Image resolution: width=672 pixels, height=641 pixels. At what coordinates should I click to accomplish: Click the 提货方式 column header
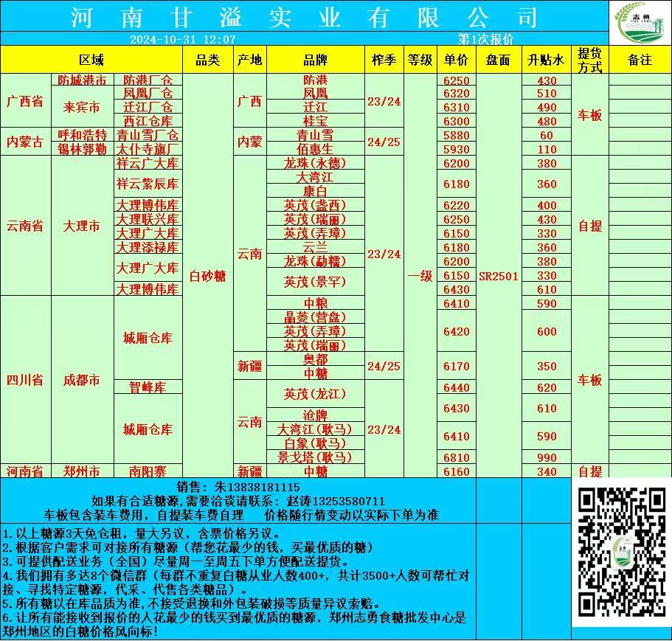pyautogui.click(x=589, y=60)
